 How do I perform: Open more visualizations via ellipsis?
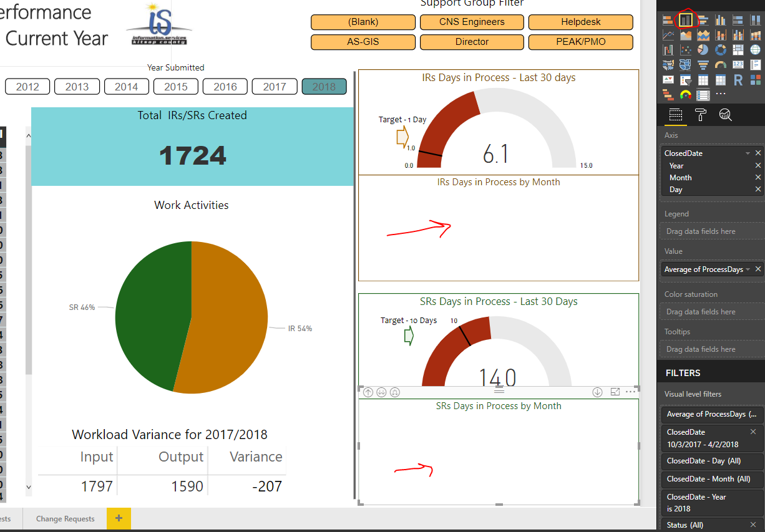tap(721, 95)
